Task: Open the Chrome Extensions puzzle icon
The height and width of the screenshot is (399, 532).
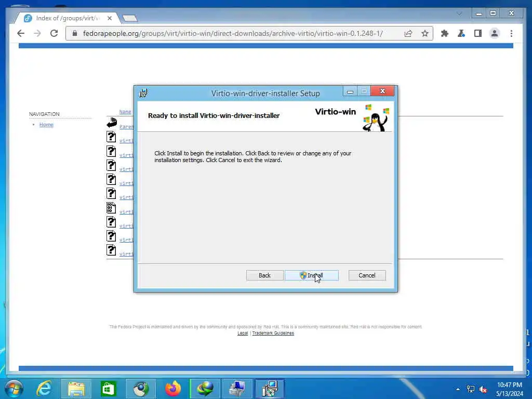Action: tap(445, 33)
